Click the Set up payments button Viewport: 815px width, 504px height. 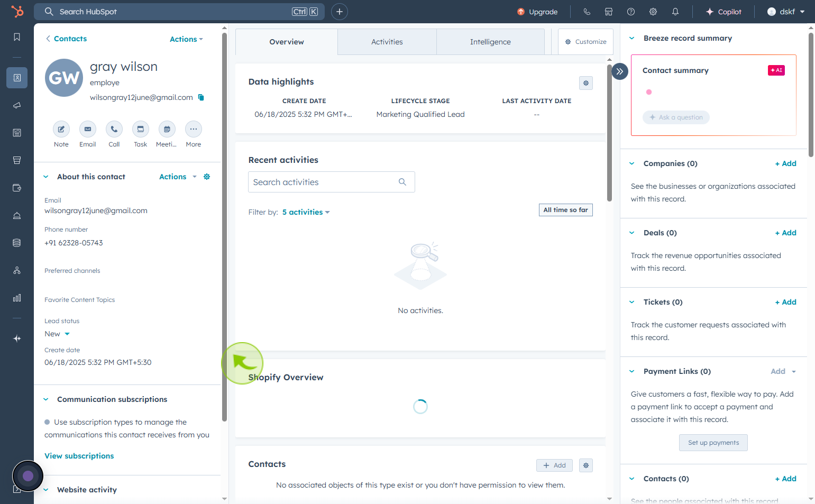[x=713, y=443]
